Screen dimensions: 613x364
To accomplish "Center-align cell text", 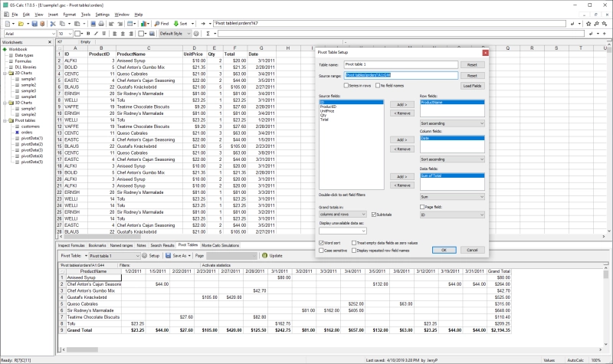I will tap(123, 34).
